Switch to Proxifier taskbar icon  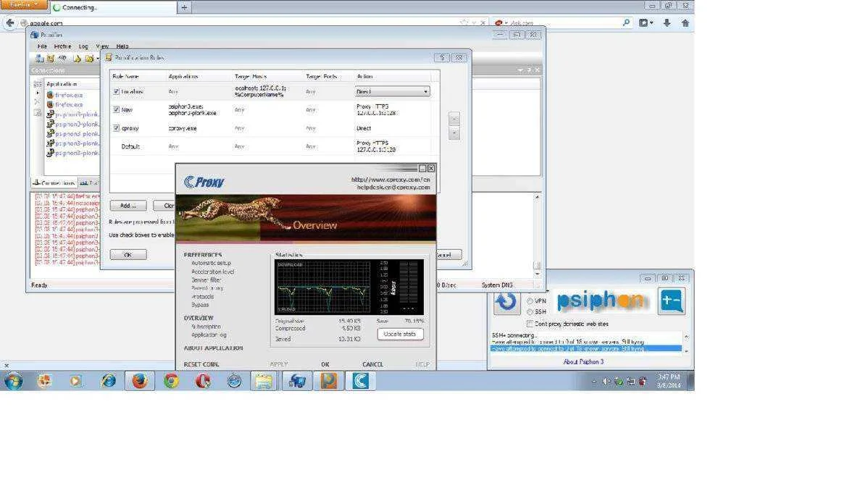tap(297, 382)
